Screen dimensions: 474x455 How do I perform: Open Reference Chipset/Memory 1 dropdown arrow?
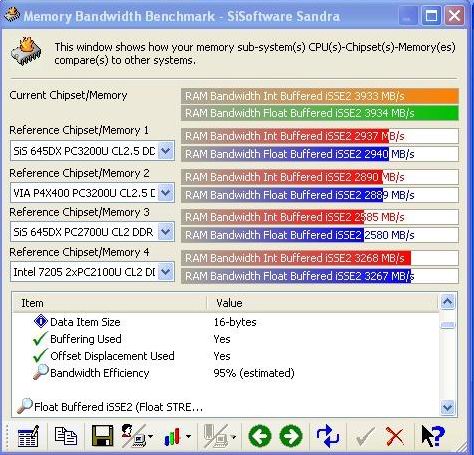166,151
